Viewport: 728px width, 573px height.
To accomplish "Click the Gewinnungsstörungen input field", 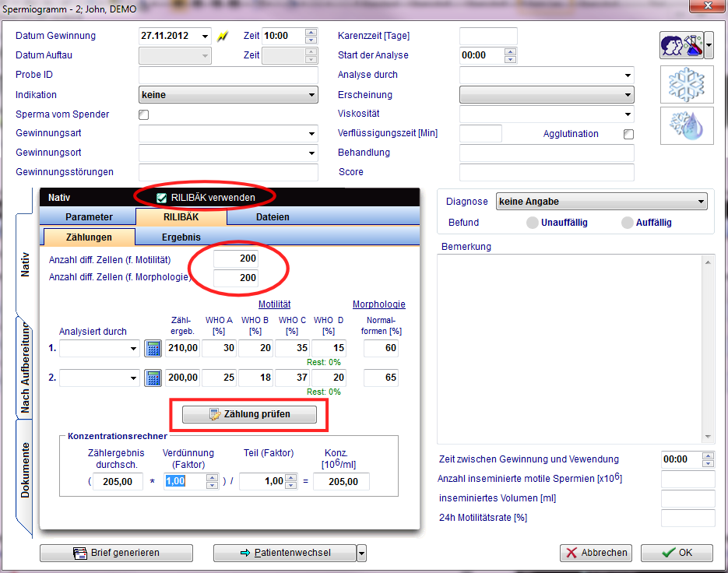I will click(228, 172).
